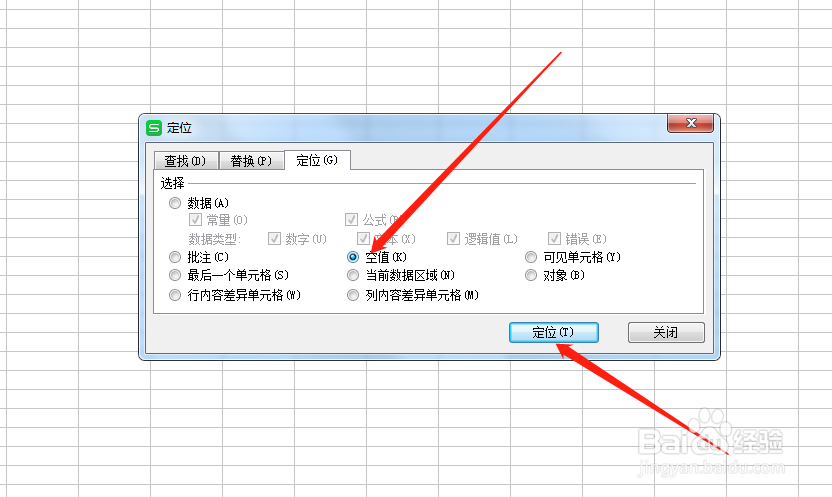The height and width of the screenshot is (497, 832).
Task: Choose 行内容差异单元格(W) option
Action: point(175,295)
